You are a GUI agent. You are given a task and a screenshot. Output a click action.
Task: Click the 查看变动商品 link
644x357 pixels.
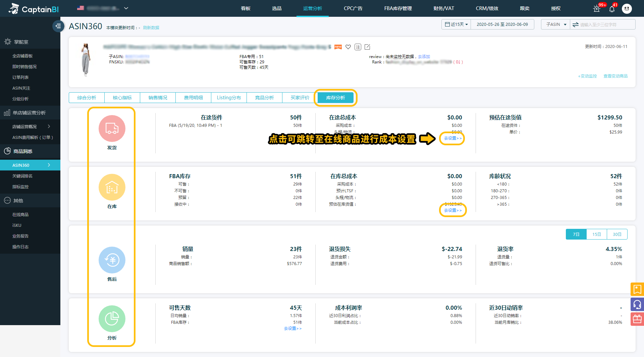click(x=615, y=76)
